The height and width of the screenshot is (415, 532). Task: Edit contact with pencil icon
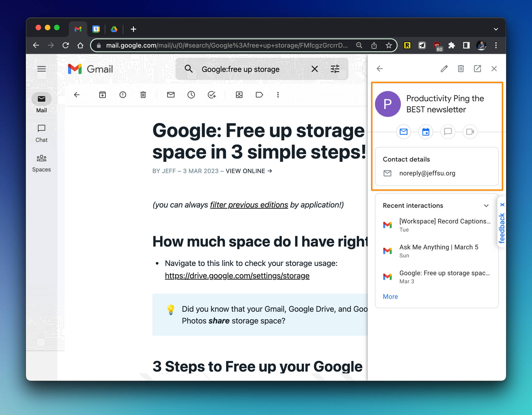tap(444, 69)
